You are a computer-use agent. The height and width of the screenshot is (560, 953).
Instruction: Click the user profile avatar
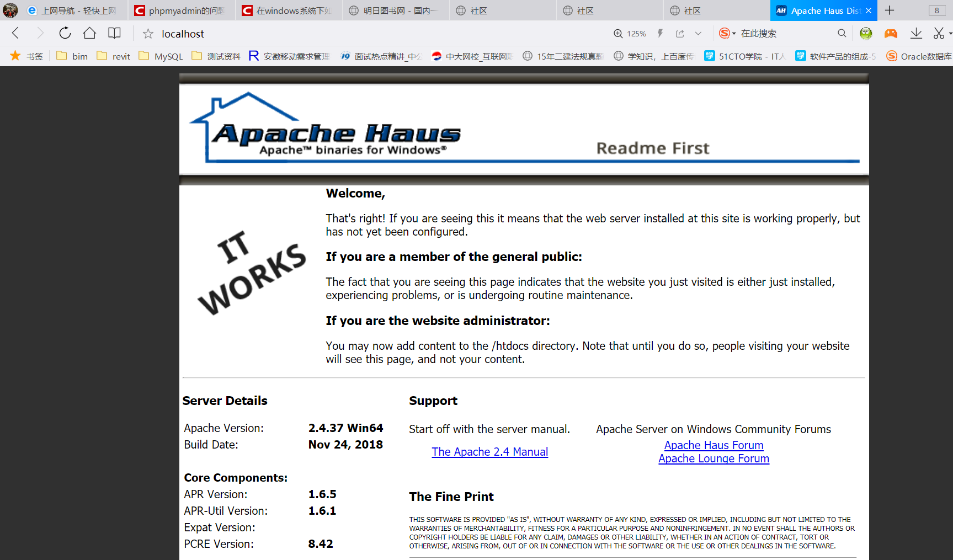(x=10, y=10)
